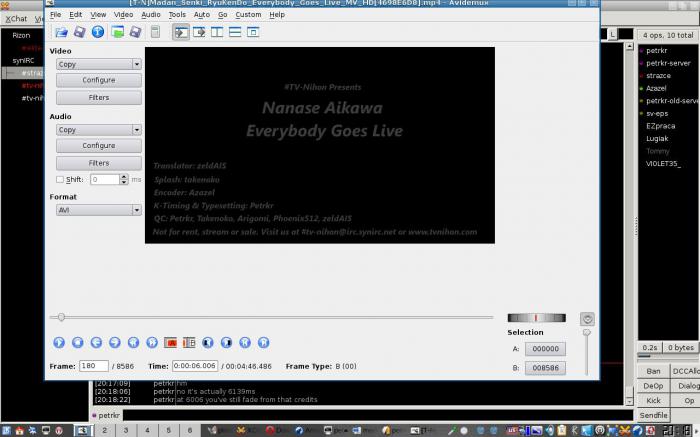
Task: Select user strazce in XChat user list
Action: 658,75
